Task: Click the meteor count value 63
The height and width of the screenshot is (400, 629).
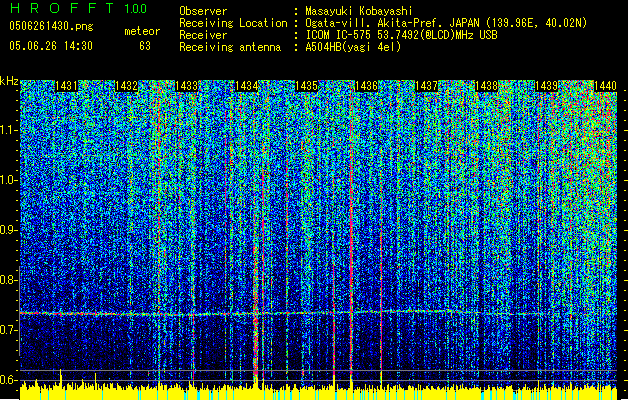Action: click(145, 45)
